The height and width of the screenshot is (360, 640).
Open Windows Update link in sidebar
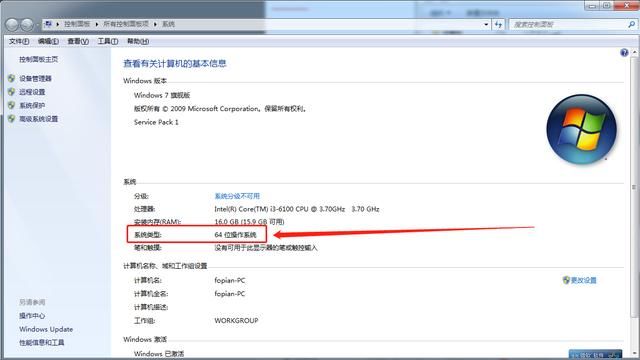coord(46,329)
